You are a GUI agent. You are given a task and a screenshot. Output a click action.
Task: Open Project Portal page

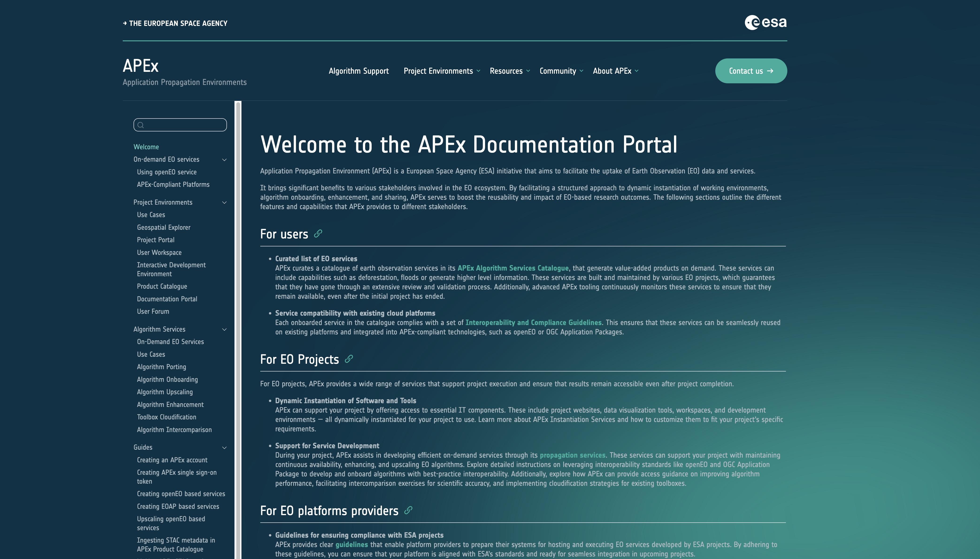(x=155, y=240)
